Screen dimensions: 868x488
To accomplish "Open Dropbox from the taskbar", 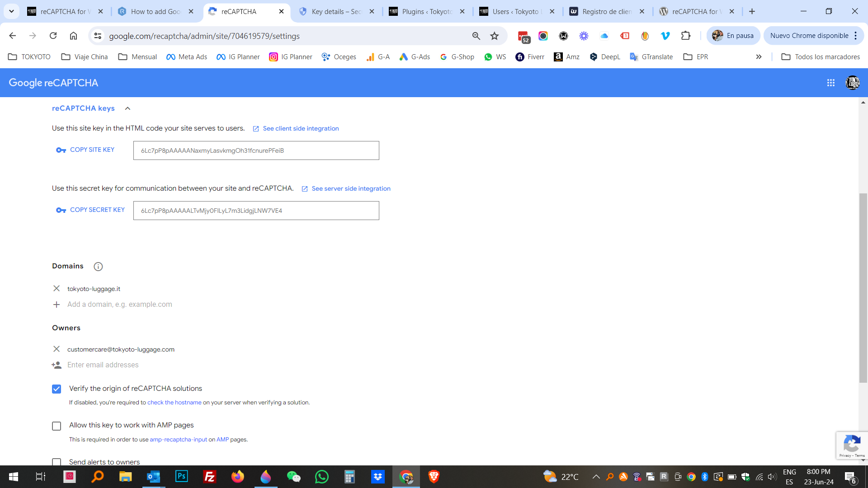I will click(x=378, y=477).
